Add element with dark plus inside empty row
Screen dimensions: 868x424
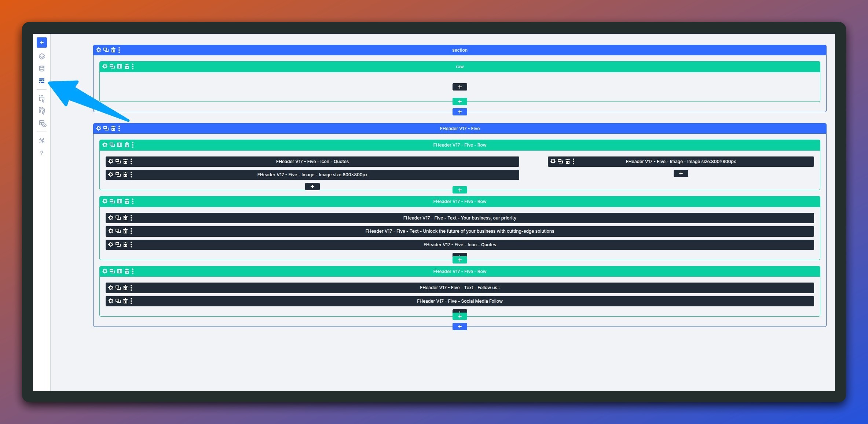(459, 87)
